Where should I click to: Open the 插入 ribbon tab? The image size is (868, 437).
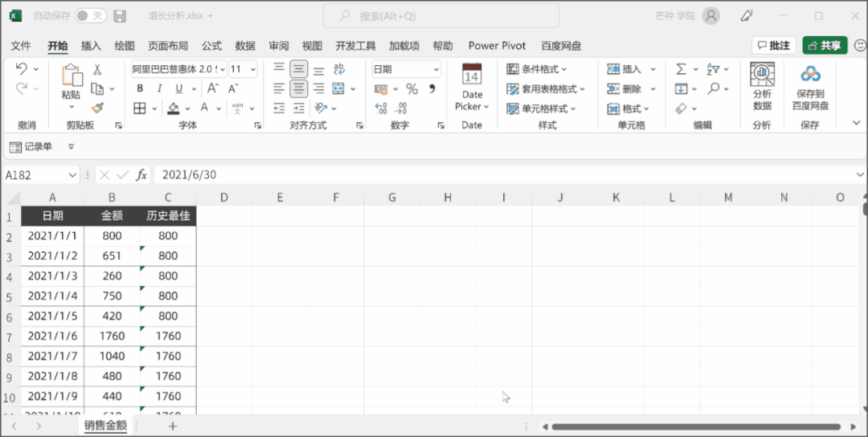(91, 46)
